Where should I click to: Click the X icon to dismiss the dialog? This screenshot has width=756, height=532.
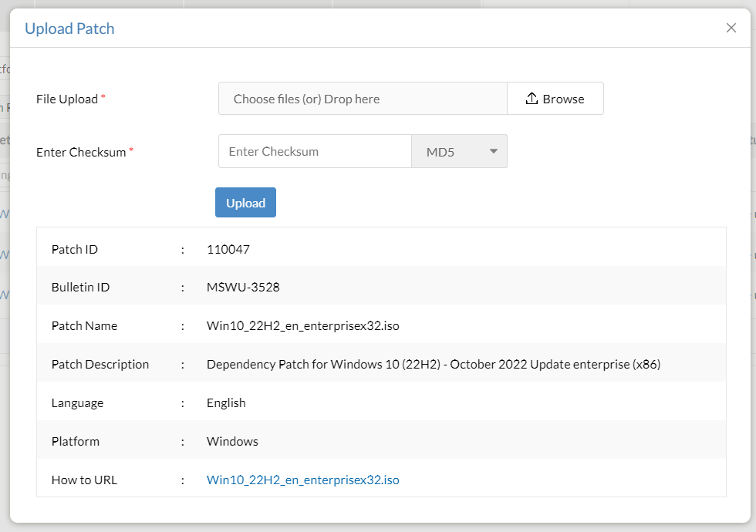731,27
